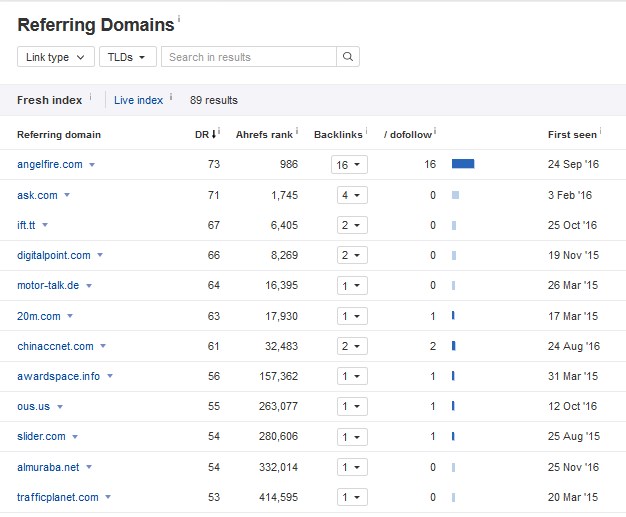Image resolution: width=626 pixels, height=517 pixels.
Task: Click info icon next to Live index
Action: point(171,97)
